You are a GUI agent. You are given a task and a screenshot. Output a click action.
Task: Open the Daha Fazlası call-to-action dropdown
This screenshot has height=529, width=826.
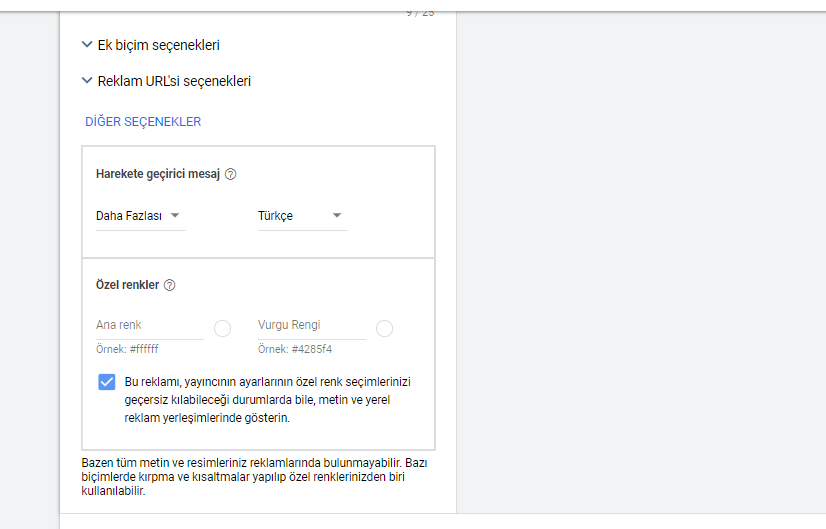(130, 216)
